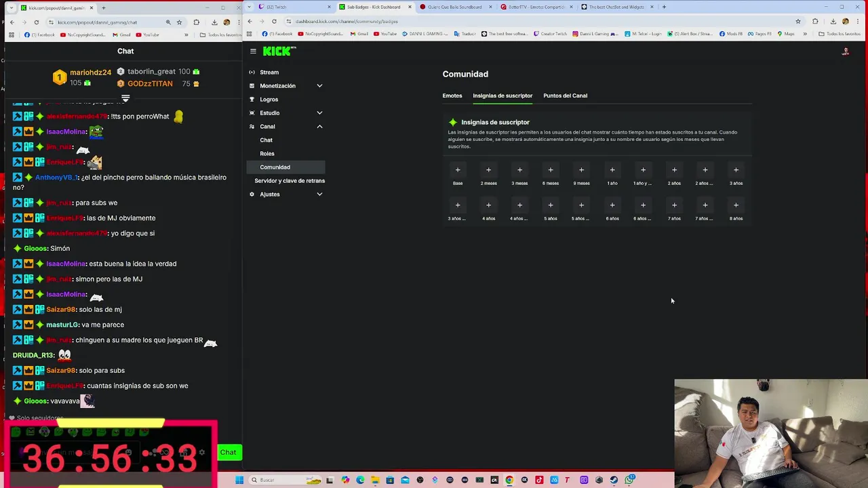Open the YouTube bookmark in dashboard window

click(x=385, y=34)
